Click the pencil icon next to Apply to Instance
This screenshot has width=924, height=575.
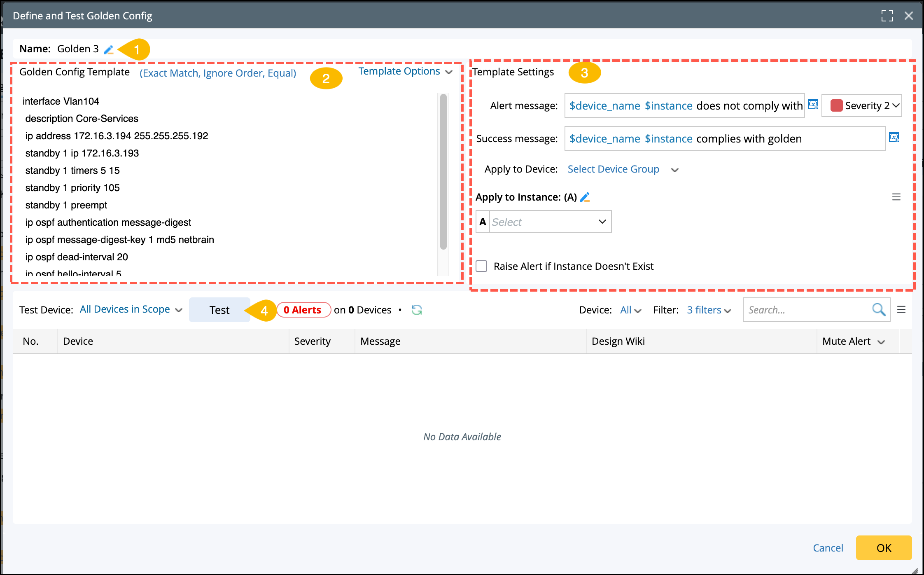coord(585,197)
